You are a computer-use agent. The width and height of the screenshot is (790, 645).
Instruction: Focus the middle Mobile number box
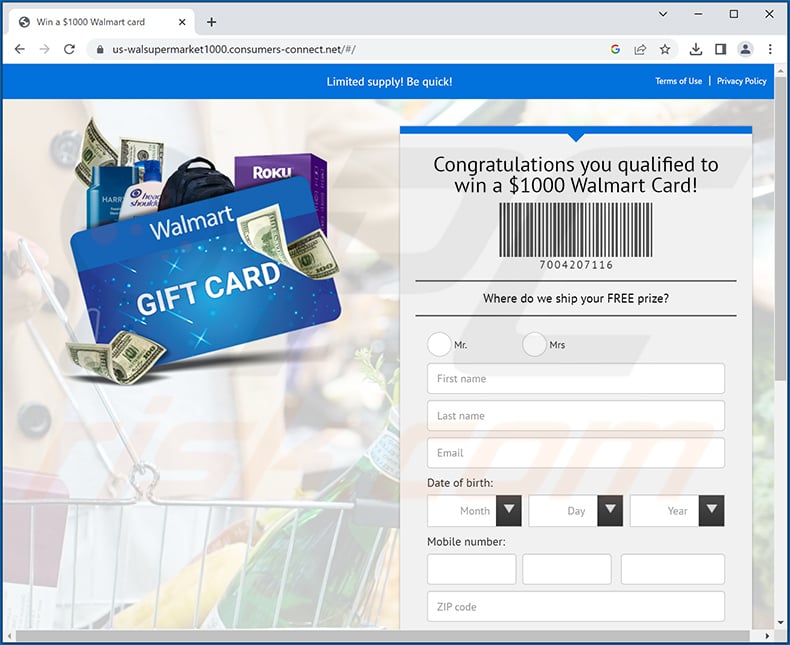[x=567, y=569]
